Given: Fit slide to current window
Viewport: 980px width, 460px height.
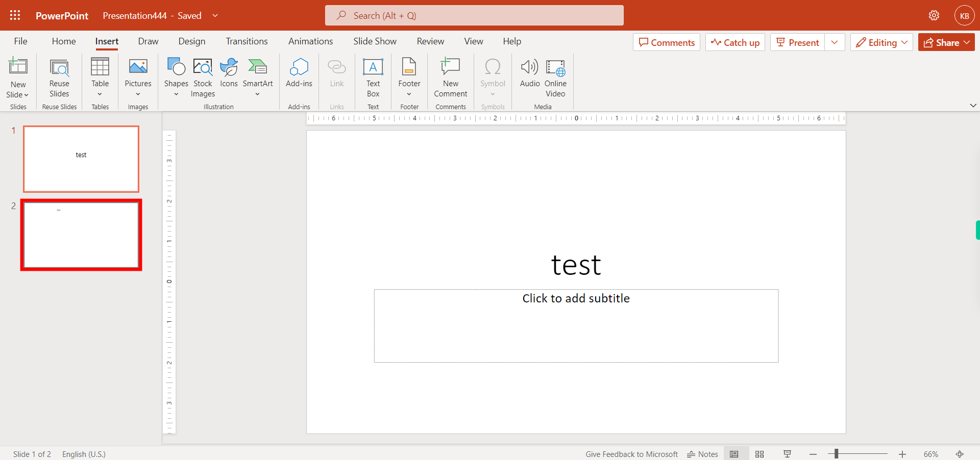Looking at the screenshot, I should [960, 454].
